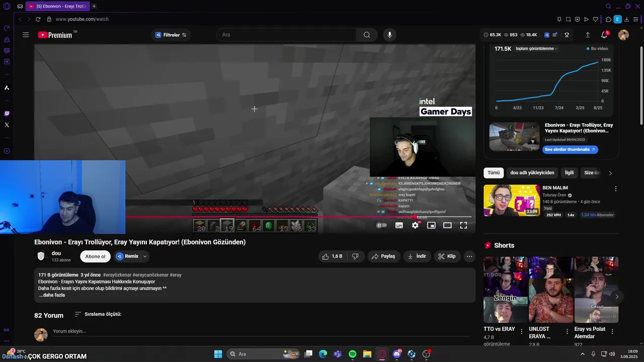Toggle autoplay switch in the player
The image size is (644, 362).
pos(382,225)
